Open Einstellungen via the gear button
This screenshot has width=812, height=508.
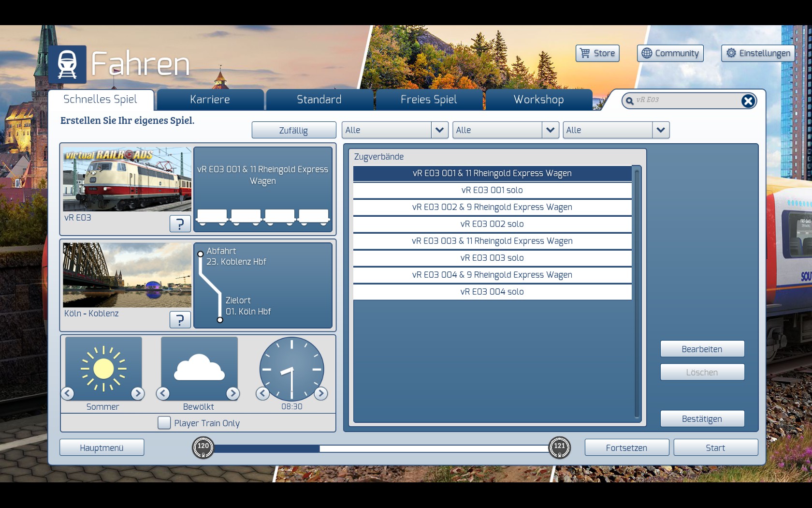[x=758, y=53]
